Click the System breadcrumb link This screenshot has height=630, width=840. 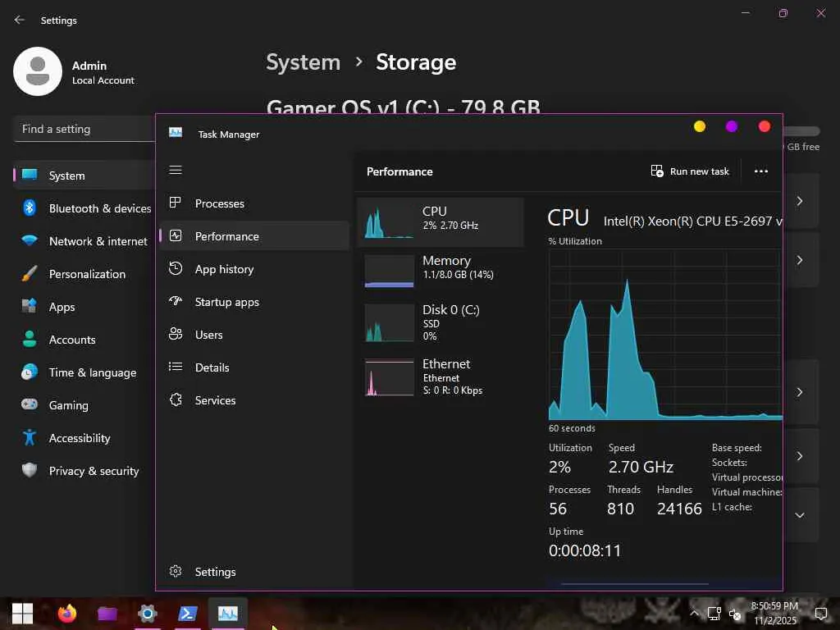(303, 62)
